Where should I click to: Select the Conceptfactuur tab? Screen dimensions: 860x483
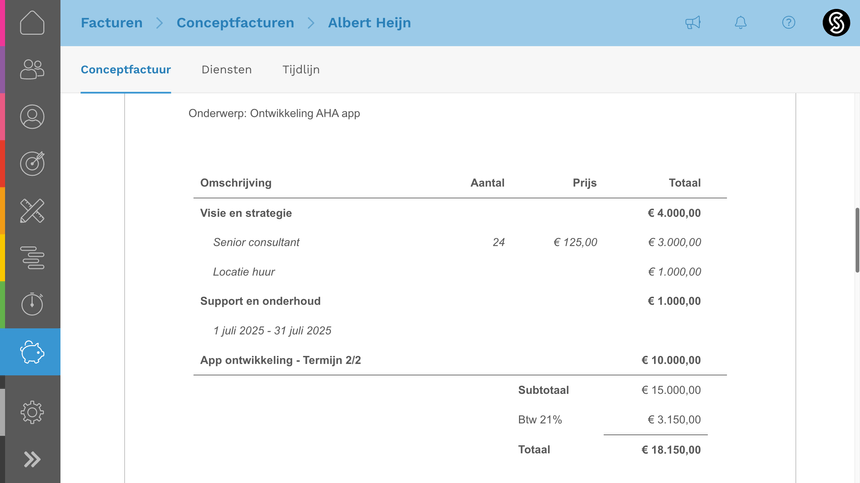pyautogui.click(x=126, y=70)
